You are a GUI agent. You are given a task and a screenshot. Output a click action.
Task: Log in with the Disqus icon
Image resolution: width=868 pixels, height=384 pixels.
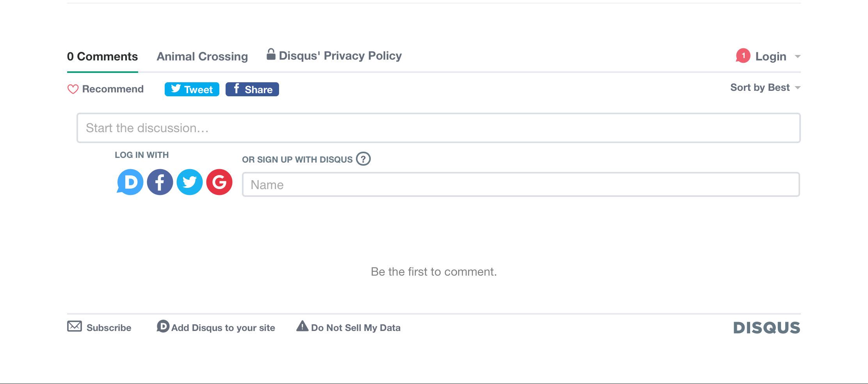pyautogui.click(x=130, y=182)
